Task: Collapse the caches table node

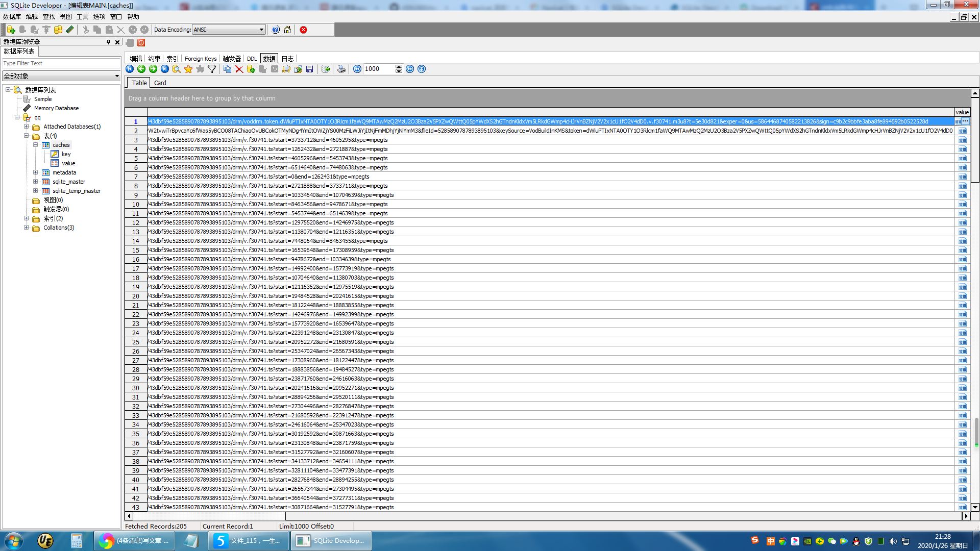Action: [36, 145]
